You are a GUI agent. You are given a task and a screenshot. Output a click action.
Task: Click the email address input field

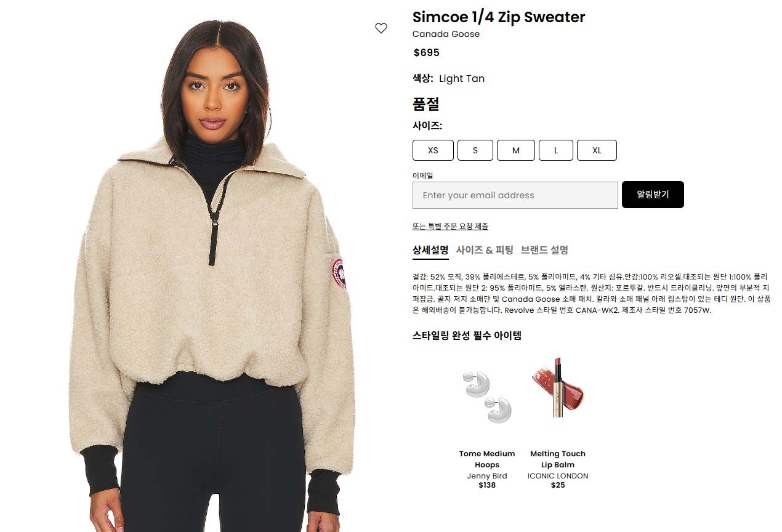[x=515, y=195]
